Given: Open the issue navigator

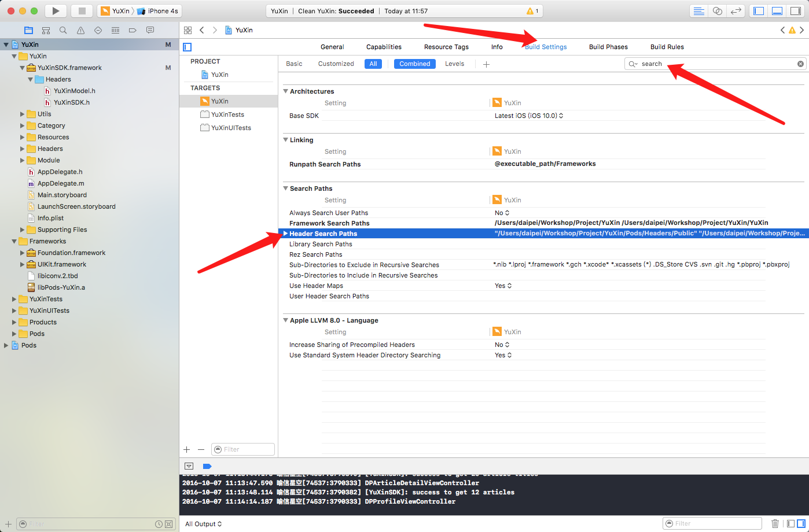Looking at the screenshot, I should (x=80, y=30).
